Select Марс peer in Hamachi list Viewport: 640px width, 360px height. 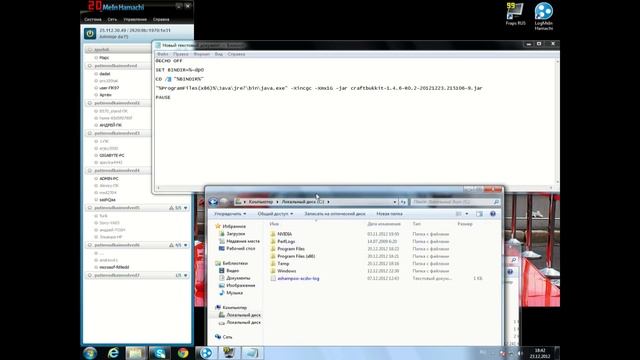pyautogui.click(x=104, y=58)
